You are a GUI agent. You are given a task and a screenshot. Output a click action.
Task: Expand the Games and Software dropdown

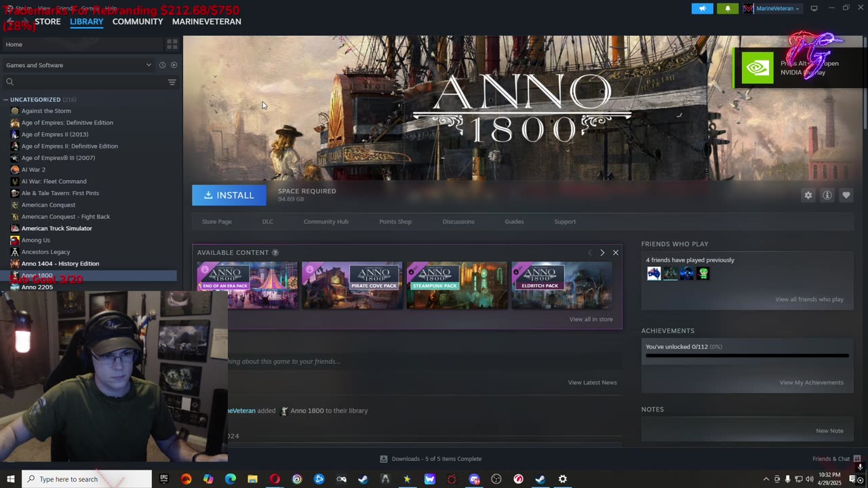[79, 65]
